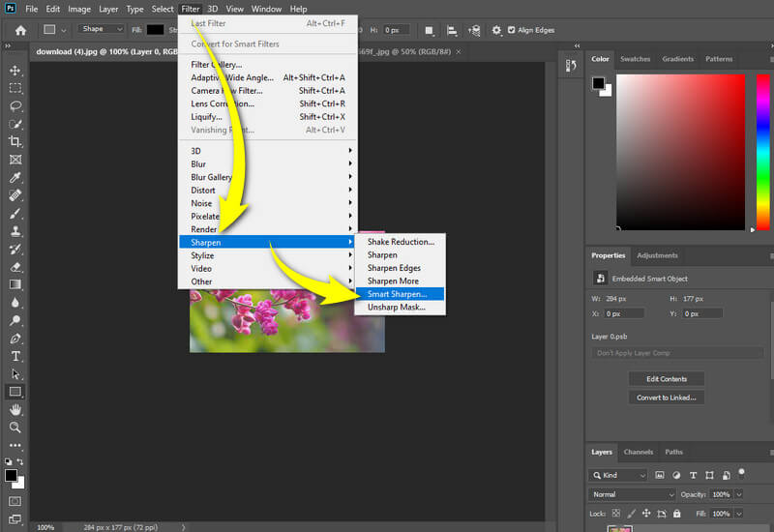Screen dimensions: 774x532
Task: Select the Crop tool
Action: (15, 141)
